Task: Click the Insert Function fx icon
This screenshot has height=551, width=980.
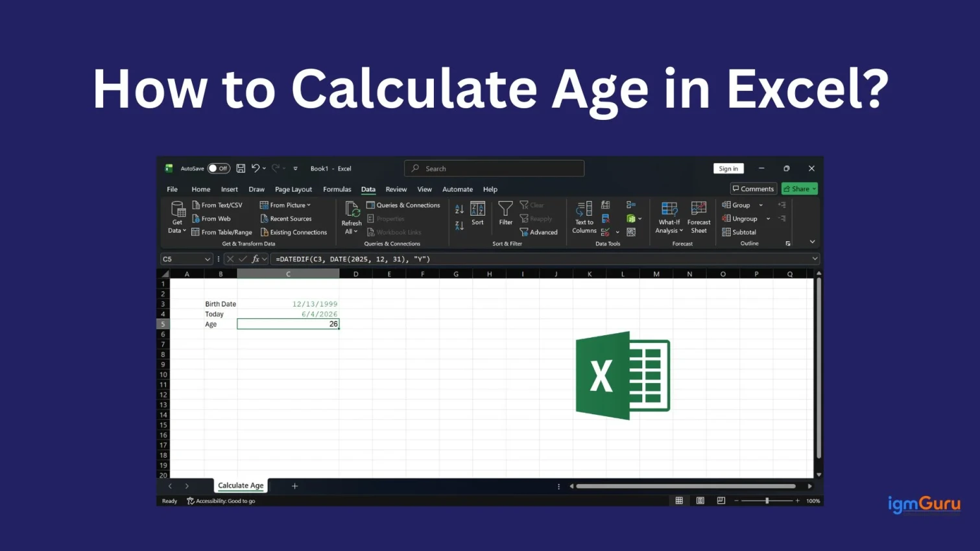Action: coord(256,259)
